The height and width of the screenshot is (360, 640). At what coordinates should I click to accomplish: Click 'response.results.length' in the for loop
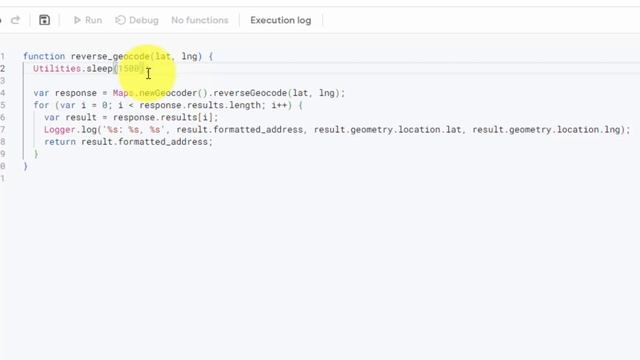point(200,105)
